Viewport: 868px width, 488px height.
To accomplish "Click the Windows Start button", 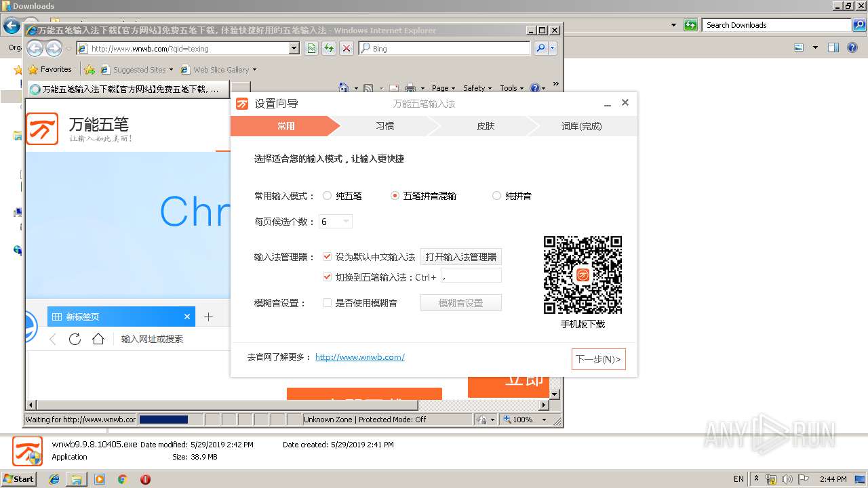I will (19, 479).
